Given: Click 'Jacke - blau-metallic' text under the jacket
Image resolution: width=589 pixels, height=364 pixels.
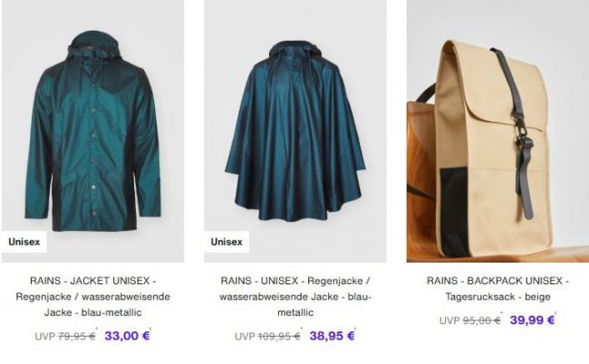Looking at the screenshot, I should [92, 312].
